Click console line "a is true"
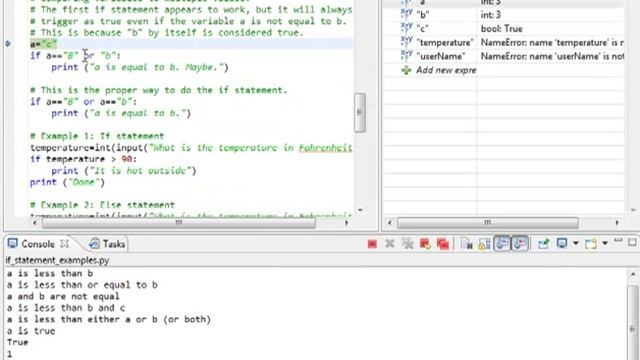Screen dimensions: 640x360 click(x=31, y=331)
